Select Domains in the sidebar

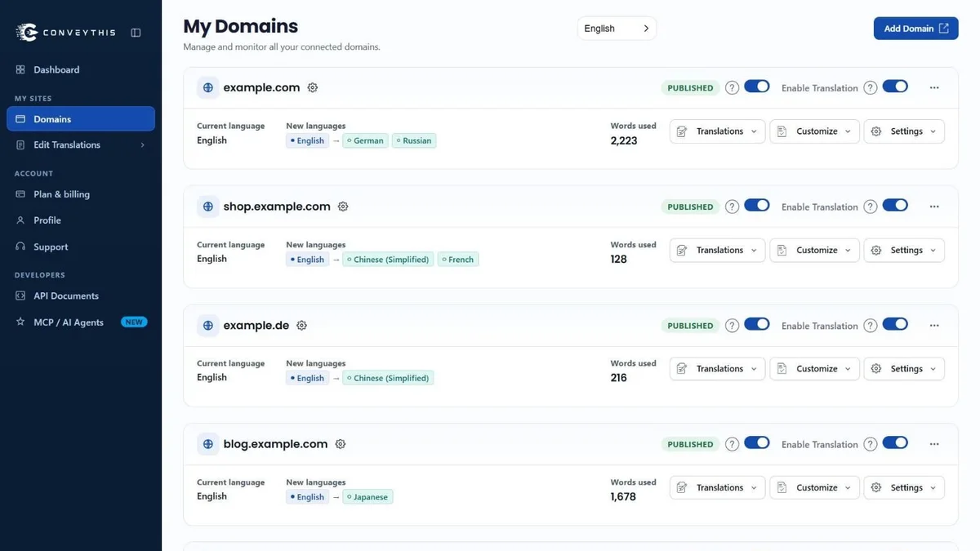coord(80,119)
